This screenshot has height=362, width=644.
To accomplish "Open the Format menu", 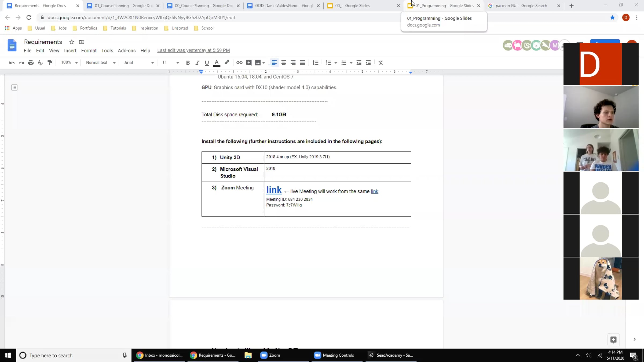I will pyautogui.click(x=89, y=50).
